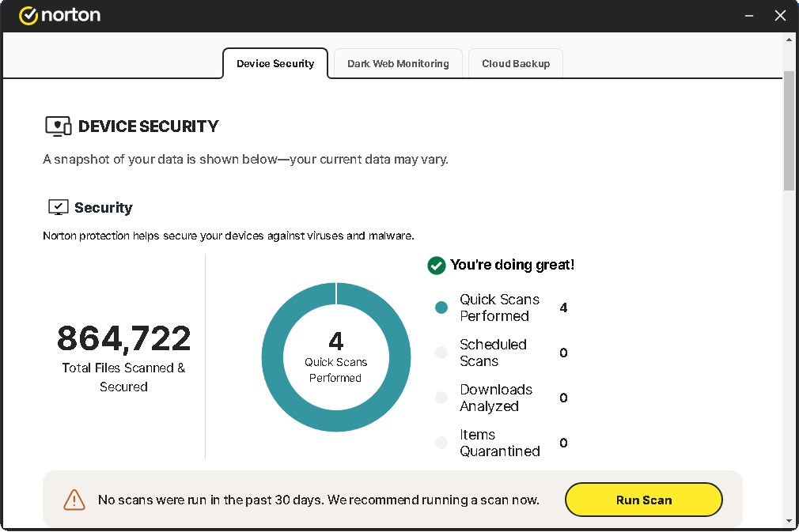Select the Device Security tab
Viewport: 799px width, 532px height.
pyautogui.click(x=275, y=64)
